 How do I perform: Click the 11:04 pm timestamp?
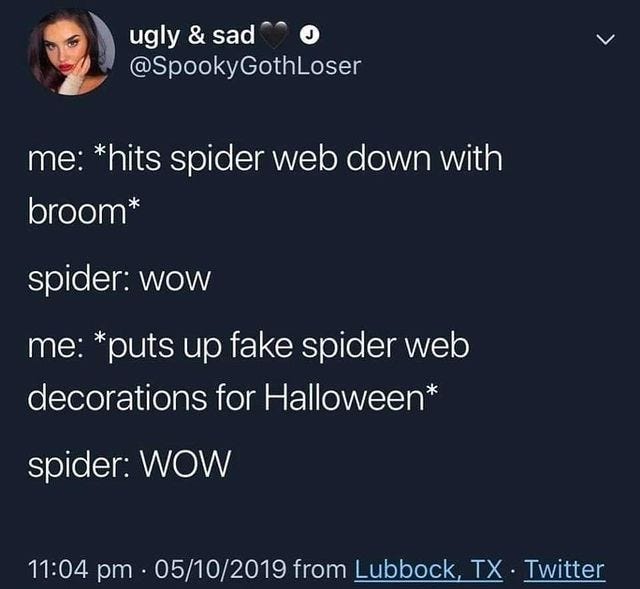80,569
